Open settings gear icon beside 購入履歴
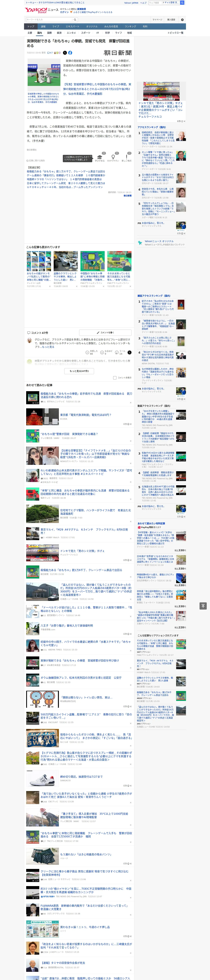Viewport: 210px width, 980px height. click(182, 20)
